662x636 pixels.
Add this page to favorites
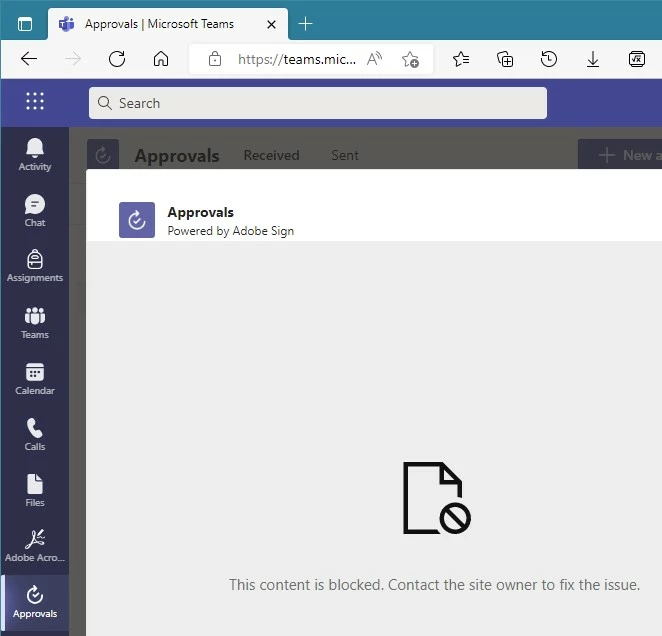tap(410, 59)
